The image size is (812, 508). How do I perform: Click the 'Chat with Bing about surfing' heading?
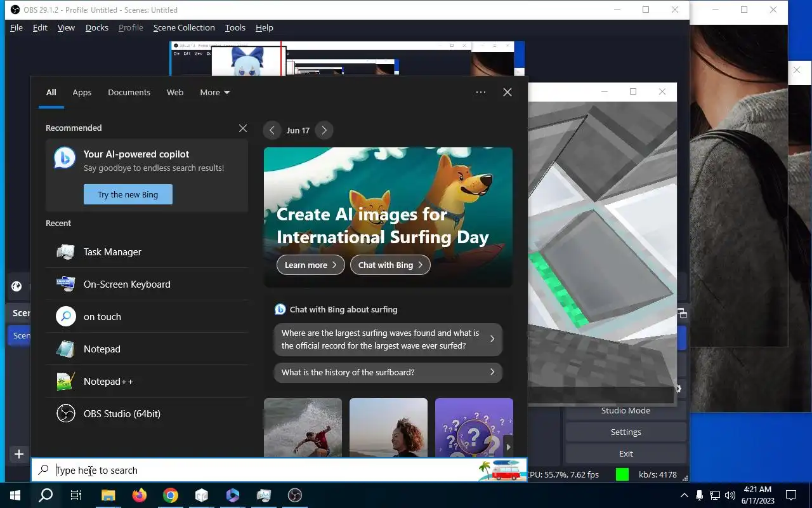343,309
